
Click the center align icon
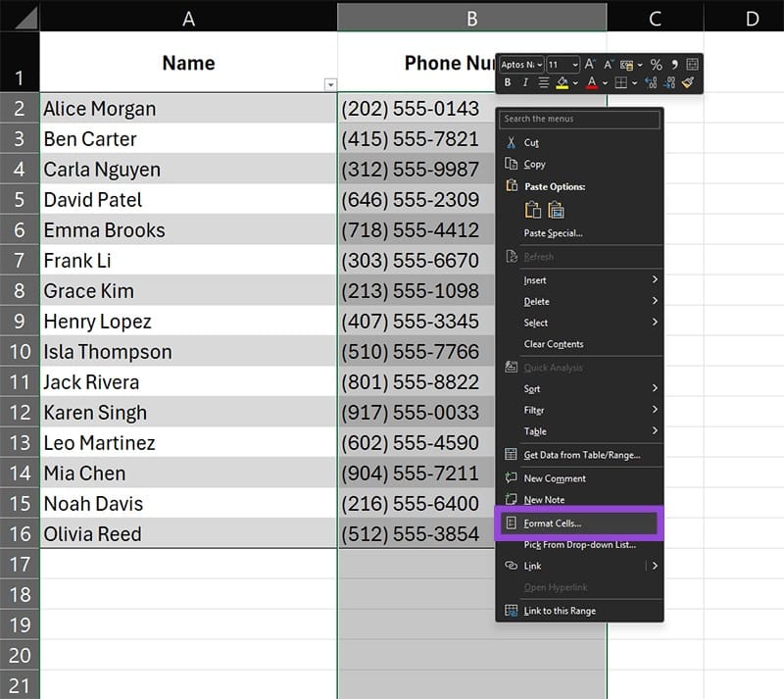pyautogui.click(x=544, y=83)
